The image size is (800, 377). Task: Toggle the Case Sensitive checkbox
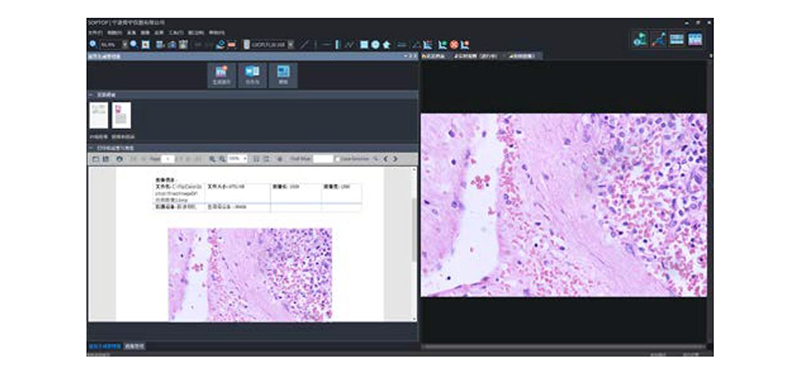pyautogui.click(x=337, y=159)
